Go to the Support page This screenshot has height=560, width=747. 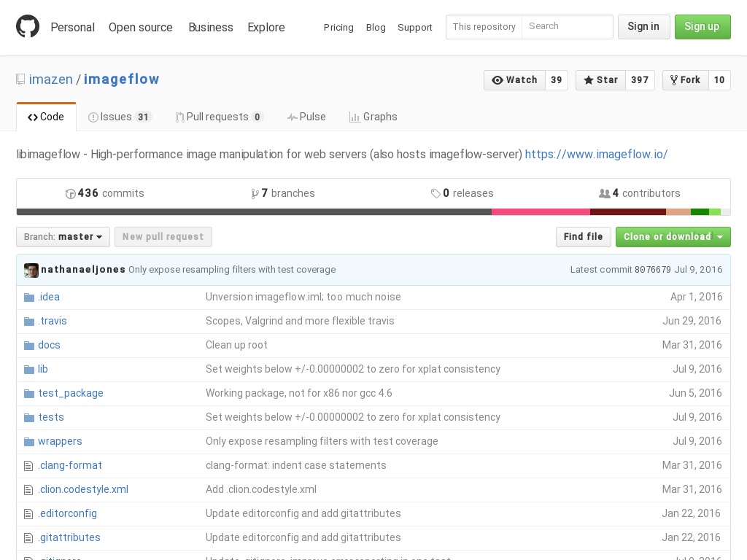coord(414,28)
